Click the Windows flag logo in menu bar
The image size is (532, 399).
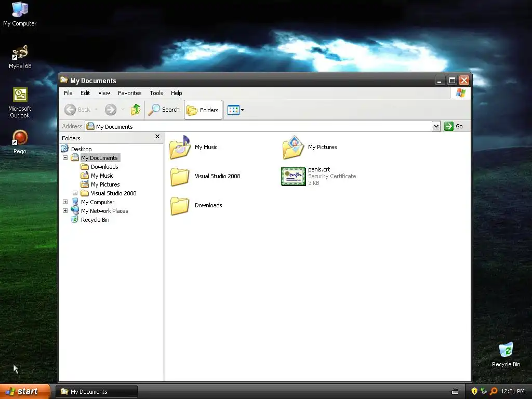coord(460,92)
